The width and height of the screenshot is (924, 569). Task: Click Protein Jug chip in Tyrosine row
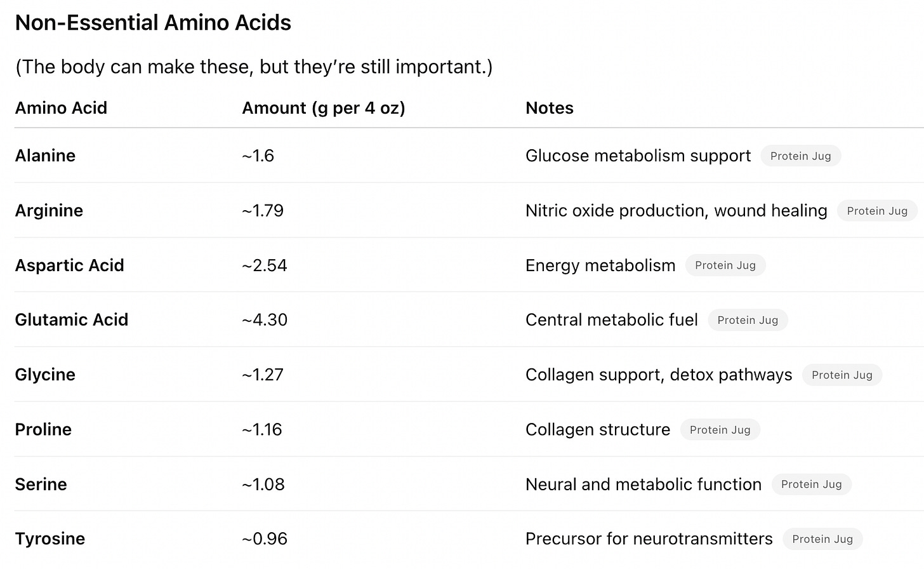(x=822, y=539)
